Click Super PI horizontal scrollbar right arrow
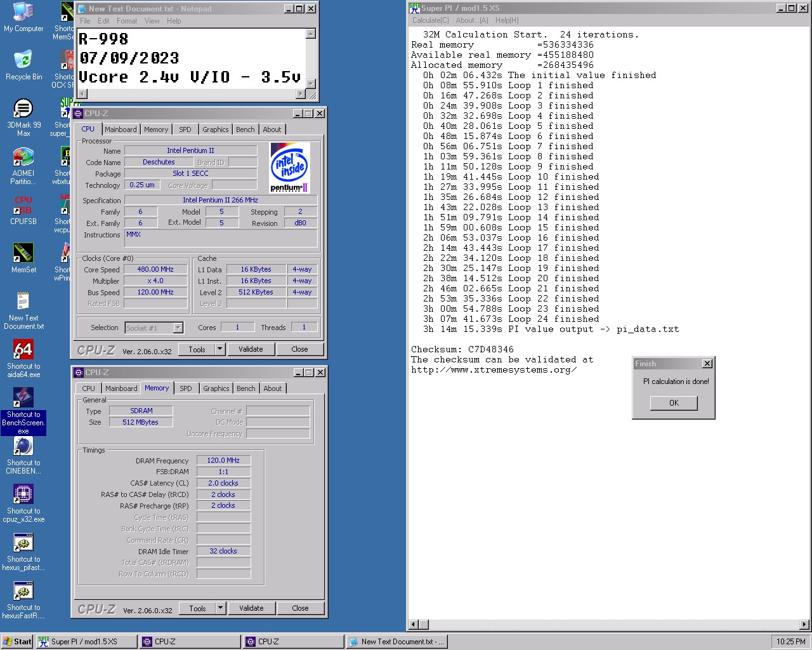Image resolution: width=812 pixels, height=650 pixels. click(804, 625)
